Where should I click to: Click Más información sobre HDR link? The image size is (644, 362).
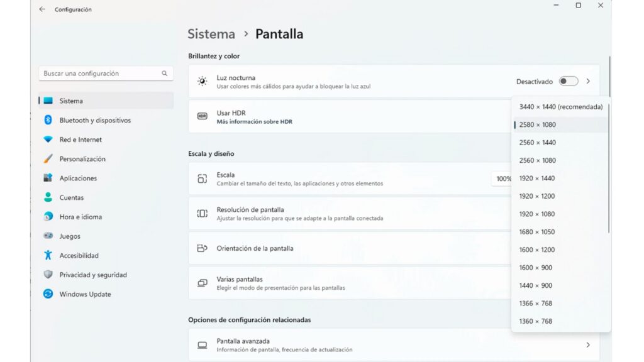click(254, 122)
